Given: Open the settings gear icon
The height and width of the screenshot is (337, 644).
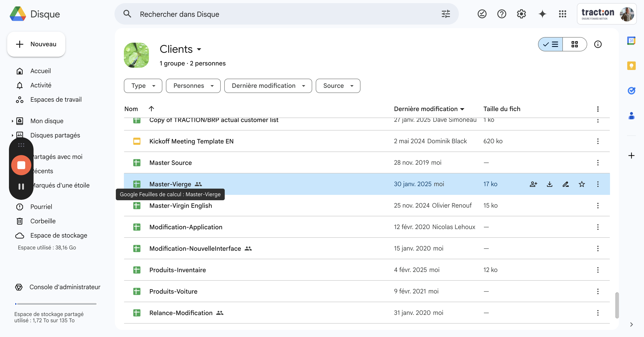Looking at the screenshot, I should pyautogui.click(x=521, y=14).
